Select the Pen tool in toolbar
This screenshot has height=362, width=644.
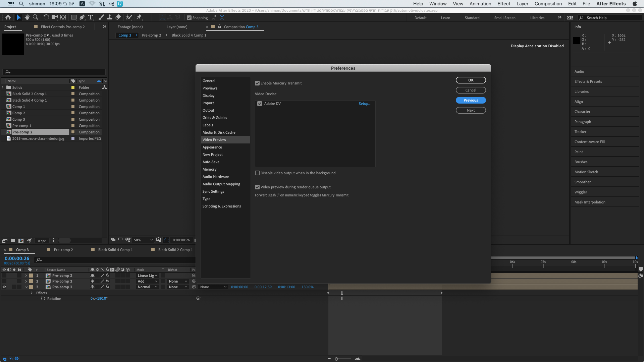point(82,17)
